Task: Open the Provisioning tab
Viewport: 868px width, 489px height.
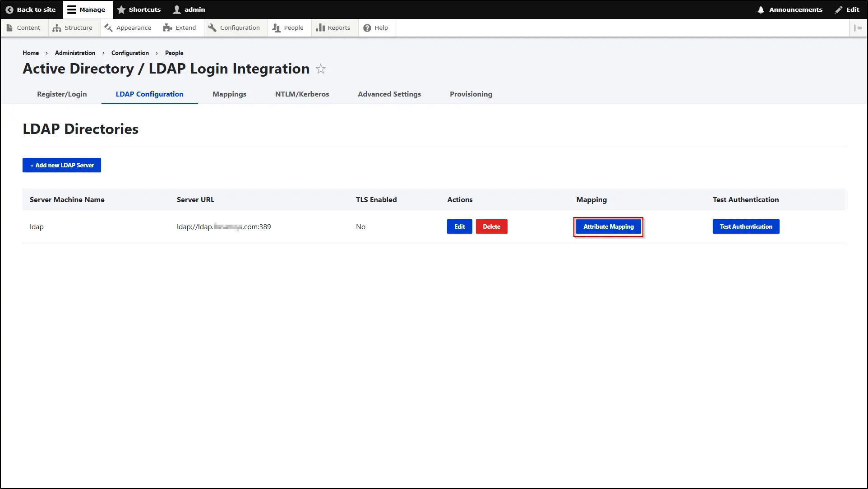Action: (x=471, y=94)
